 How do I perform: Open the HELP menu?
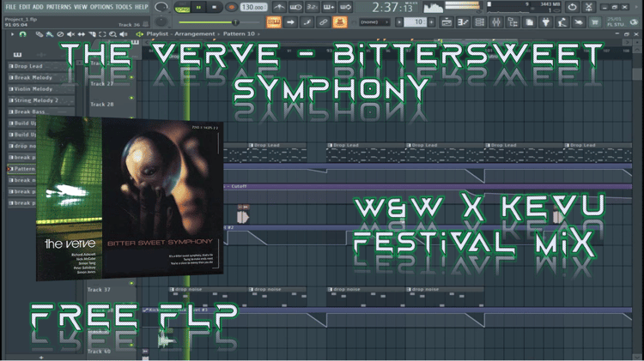[x=142, y=7]
